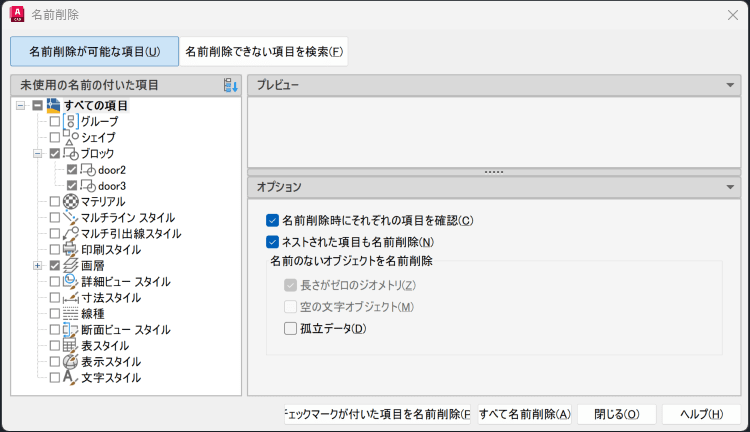The width and height of the screenshot is (750, 432).
Task: Collapse the オプション panel arrow
Action: coord(731,186)
